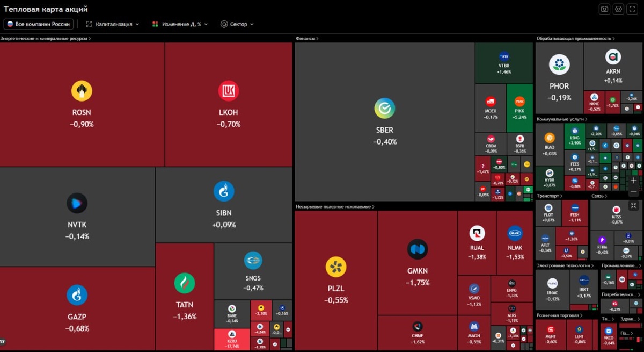Click the SBER Sberbank logo

point(384,109)
